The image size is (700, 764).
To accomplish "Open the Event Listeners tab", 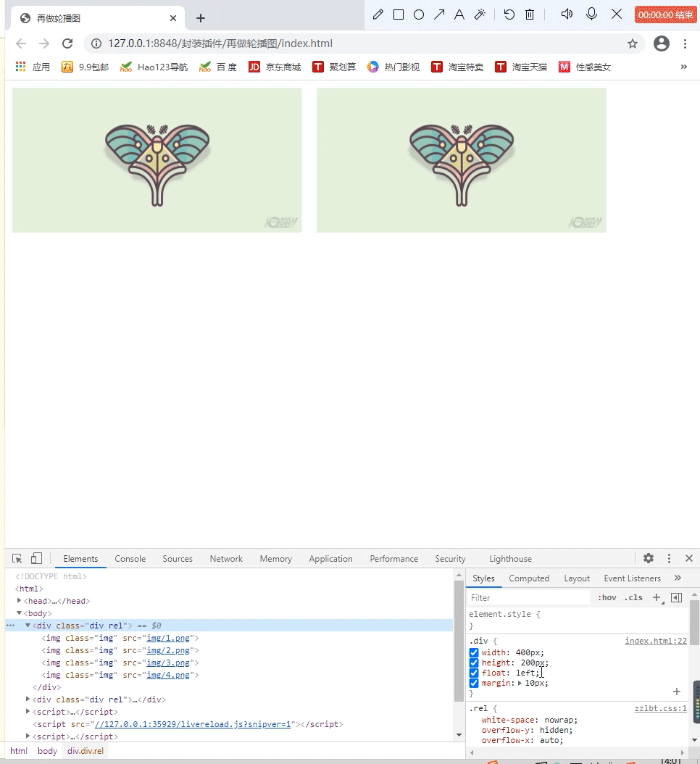I will click(633, 578).
